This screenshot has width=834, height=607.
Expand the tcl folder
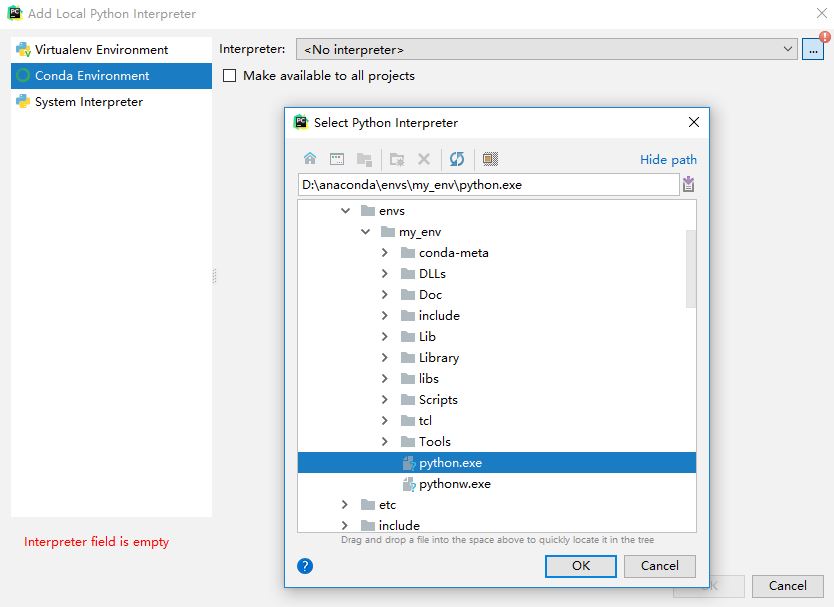(385, 420)
